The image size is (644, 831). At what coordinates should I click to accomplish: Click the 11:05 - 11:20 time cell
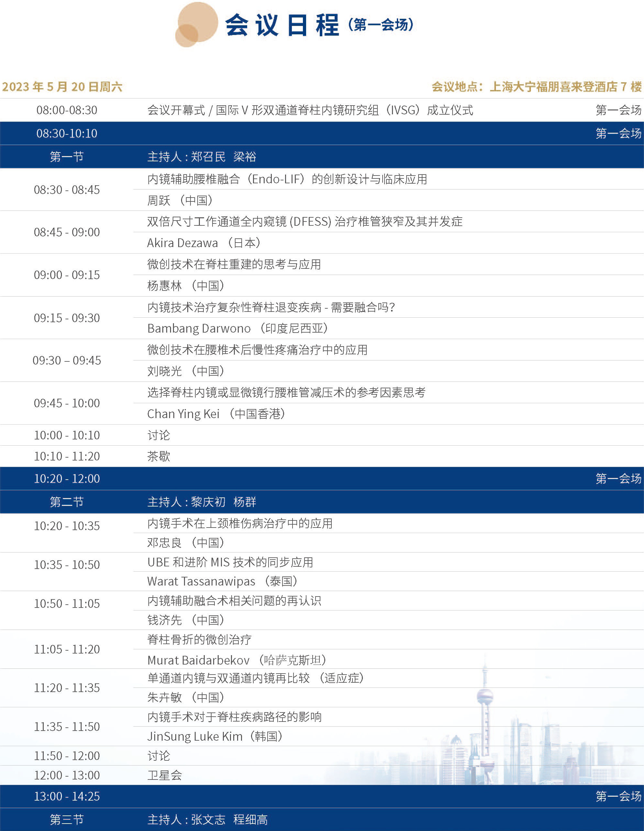click(x=67, y=649)
